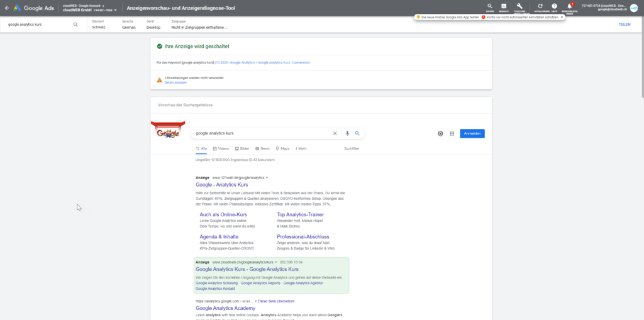Click the Google doodle logo

[x=168, y=131]
